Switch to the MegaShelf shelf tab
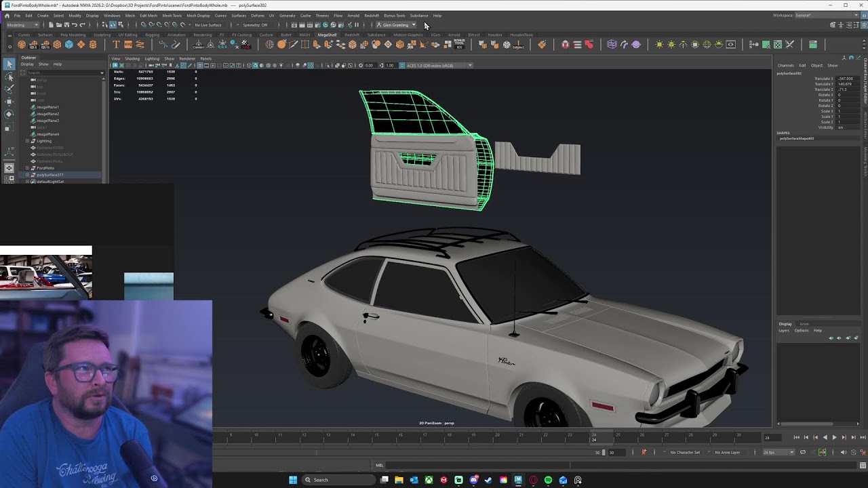This screenshot has width=868, height=488. point(327,35)
